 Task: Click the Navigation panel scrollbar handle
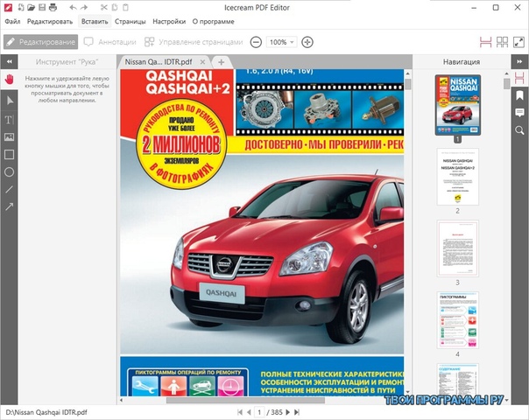(x=506, y=84)
